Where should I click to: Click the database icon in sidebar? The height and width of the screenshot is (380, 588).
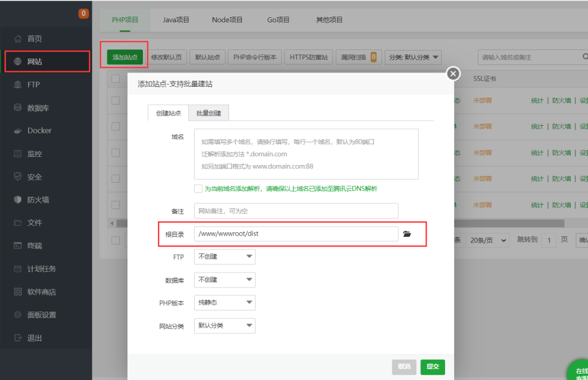pos(18,108)
